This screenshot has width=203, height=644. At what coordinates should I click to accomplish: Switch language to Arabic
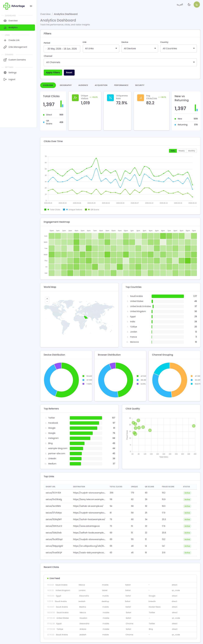(x=180, y=5)
